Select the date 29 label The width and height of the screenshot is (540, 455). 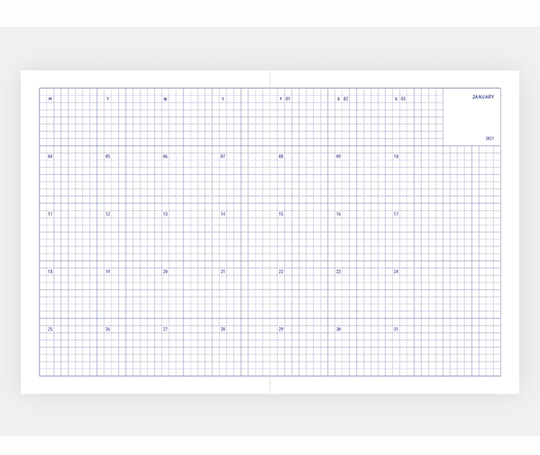[x=281, y=329]
